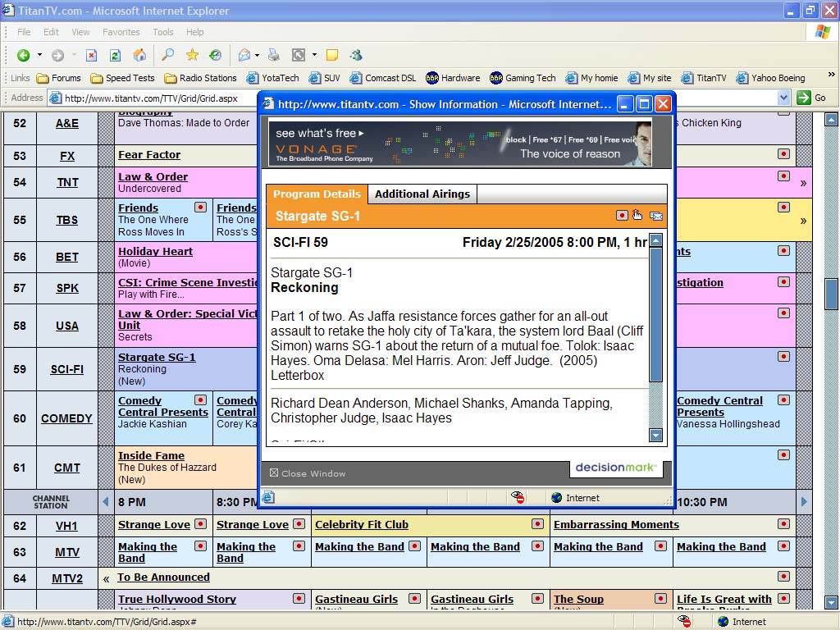This screenshot has height=630, width=840.
Task: Click the decisionmark logo in popup
Action: (616, 468)
